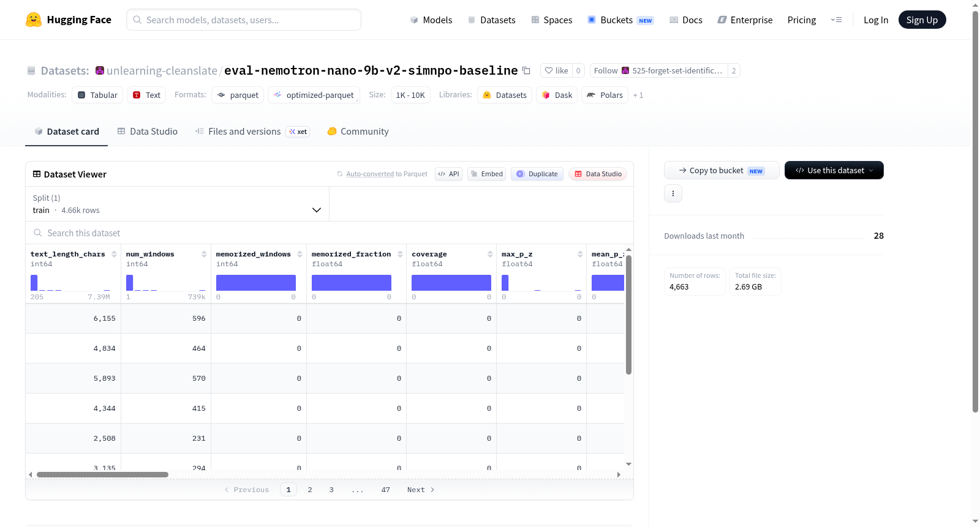Sort the num_windows column
This screenshot has height=527, width=980.
click(x=204, y=254)
